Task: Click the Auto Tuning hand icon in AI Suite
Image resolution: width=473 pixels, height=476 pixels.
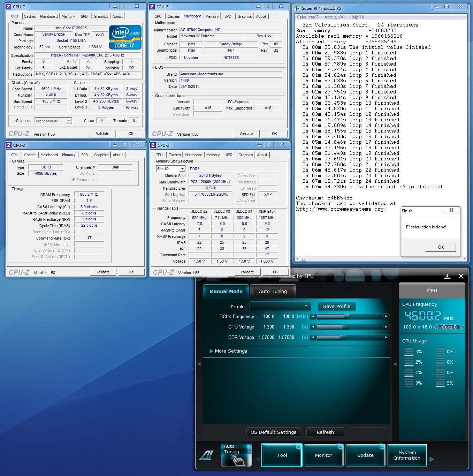Action: (x=236, y=455)
